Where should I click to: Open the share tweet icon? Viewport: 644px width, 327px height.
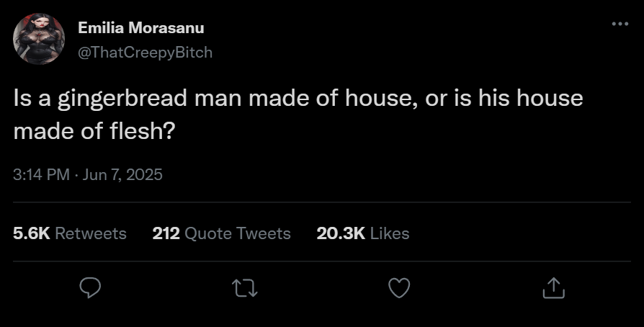(553, 288)
